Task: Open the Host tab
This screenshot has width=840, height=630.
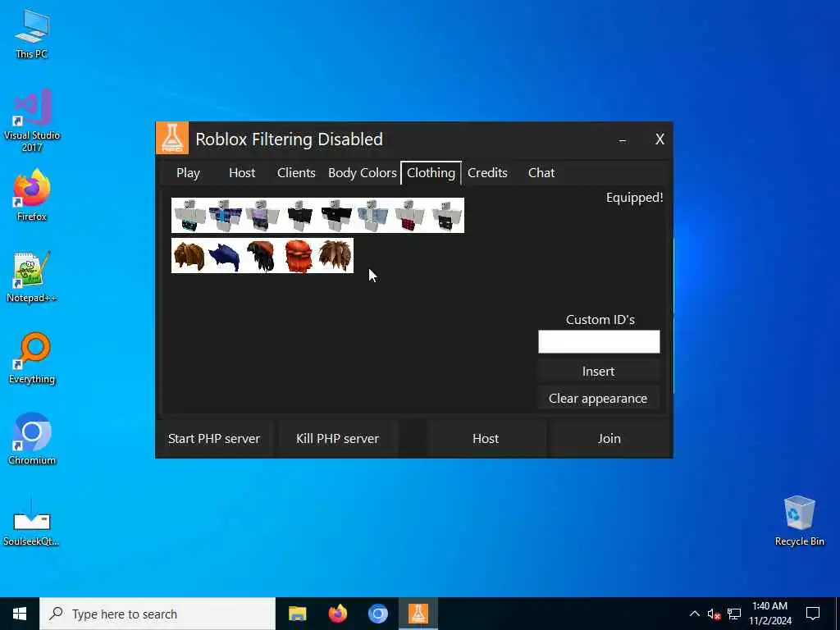Action: pyautogui.click(x=242, y=173)
